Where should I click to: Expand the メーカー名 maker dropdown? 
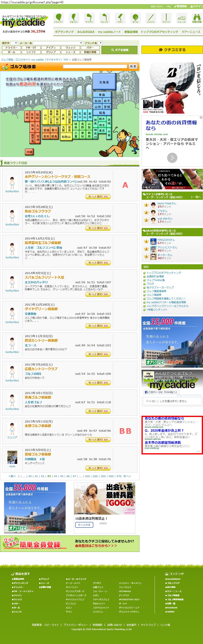pyautogui.click(x=58, y=43)
